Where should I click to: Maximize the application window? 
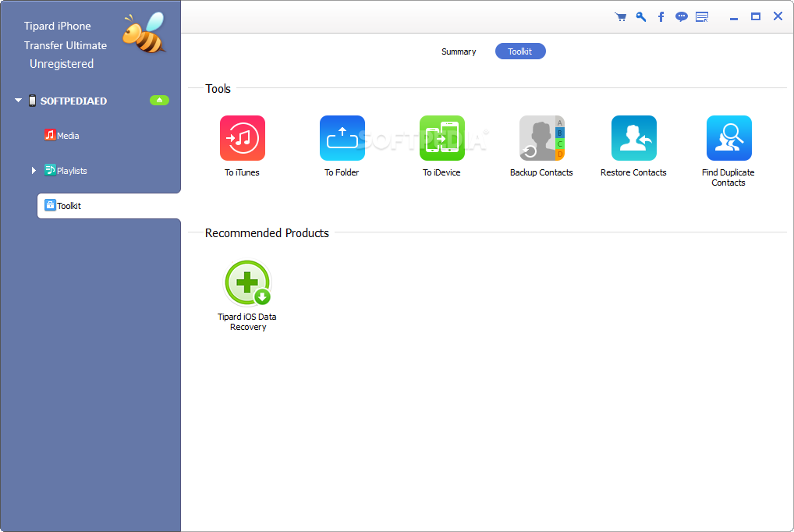(756, 16)
